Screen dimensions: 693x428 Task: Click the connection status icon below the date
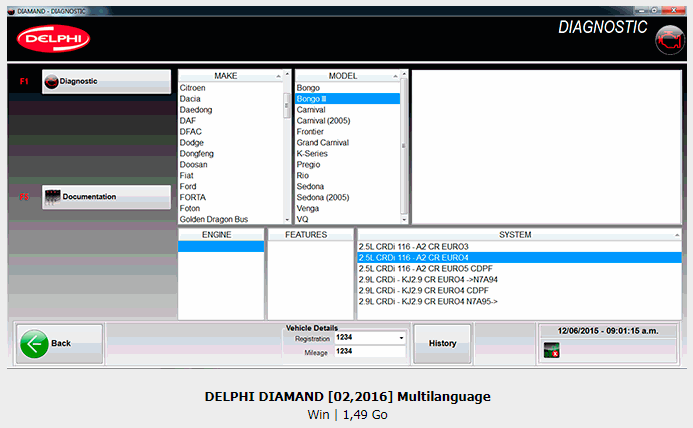[551, 350]
